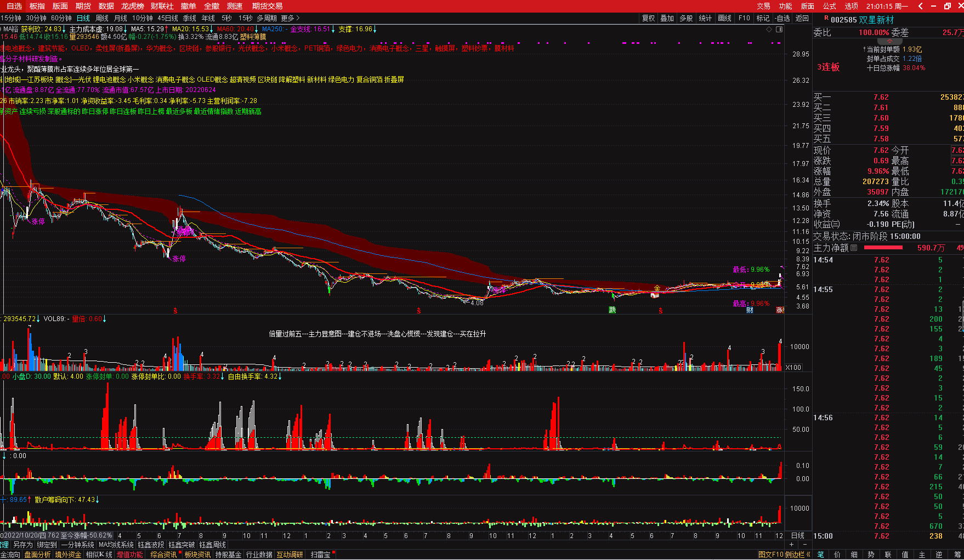This screenshot has width=964, height=560.
Task: Toggle 复权 price adjustment
Action: [648, 18]
